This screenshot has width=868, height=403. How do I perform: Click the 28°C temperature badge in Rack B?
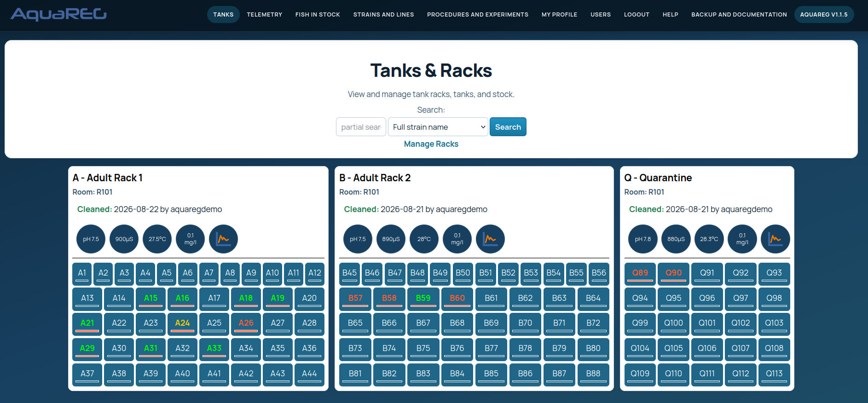click(x=424, y=239)
